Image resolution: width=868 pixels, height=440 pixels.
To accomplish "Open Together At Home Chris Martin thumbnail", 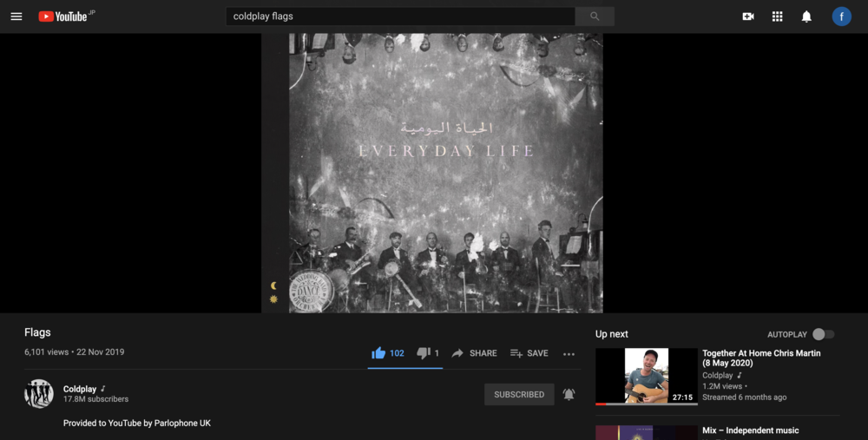I will [x=647, y=377].
